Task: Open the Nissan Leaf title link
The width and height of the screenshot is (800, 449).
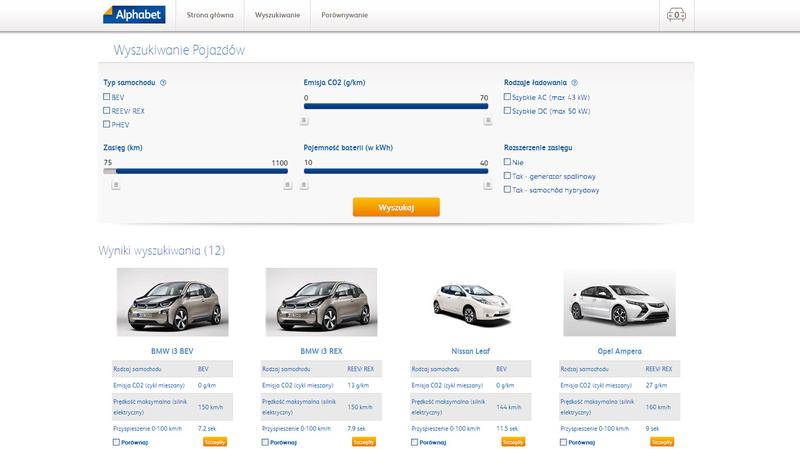Action: 470,351
